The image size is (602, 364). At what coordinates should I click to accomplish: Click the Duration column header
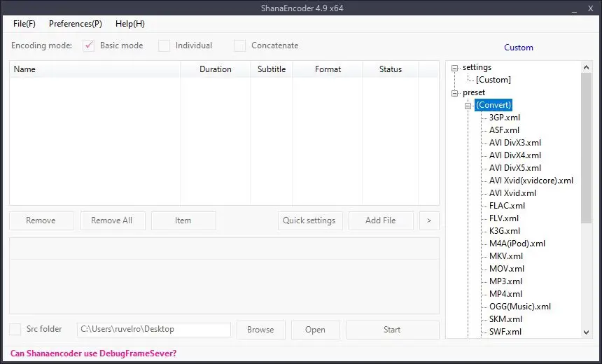pyautogui.click(x=216, y=69)
